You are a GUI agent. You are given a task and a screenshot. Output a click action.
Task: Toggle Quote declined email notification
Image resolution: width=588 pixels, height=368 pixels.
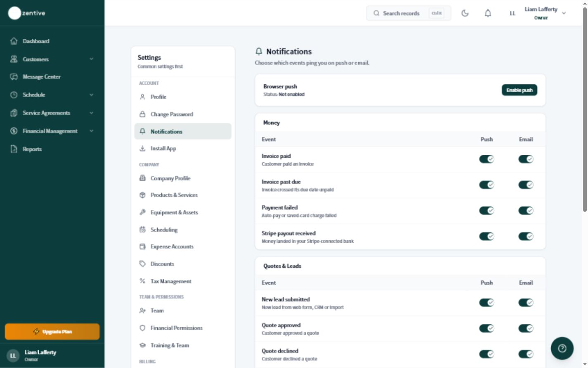point(526,354)
